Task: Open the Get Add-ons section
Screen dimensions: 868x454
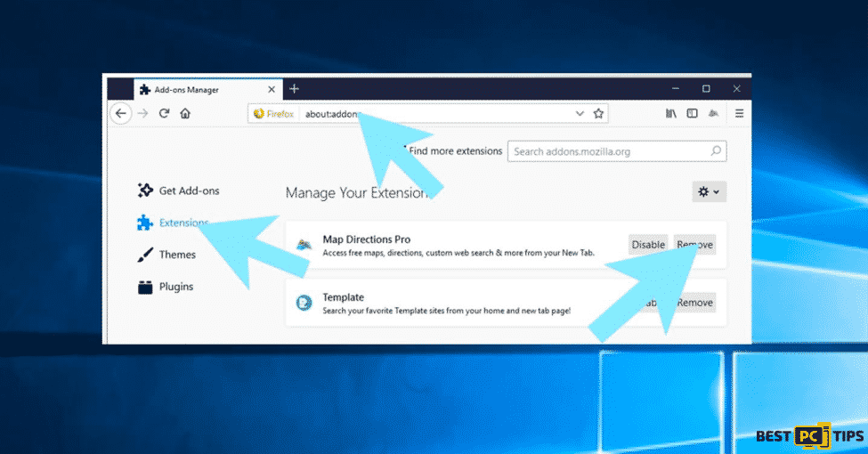Action: pyautogui.click(x=178, y=191)
